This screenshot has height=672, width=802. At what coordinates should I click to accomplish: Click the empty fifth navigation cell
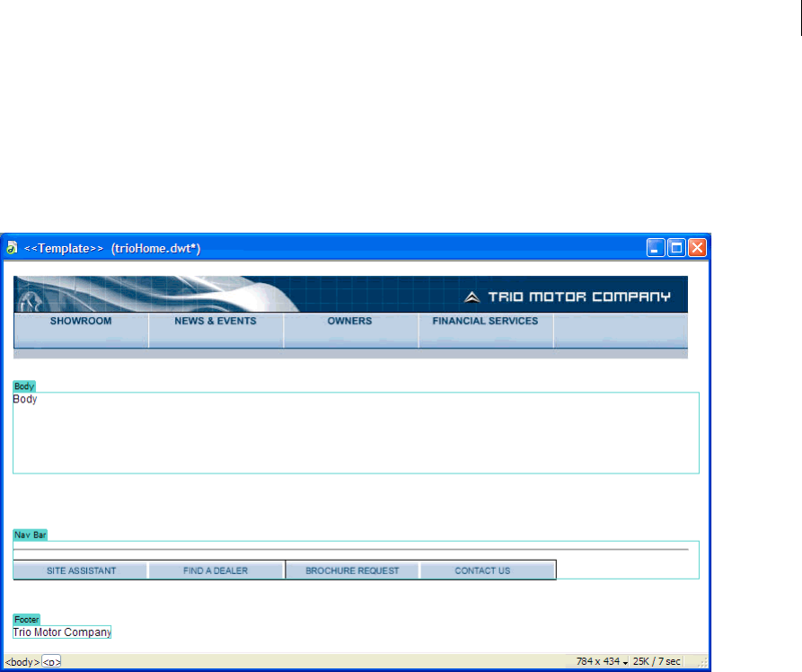click(621, 330)
